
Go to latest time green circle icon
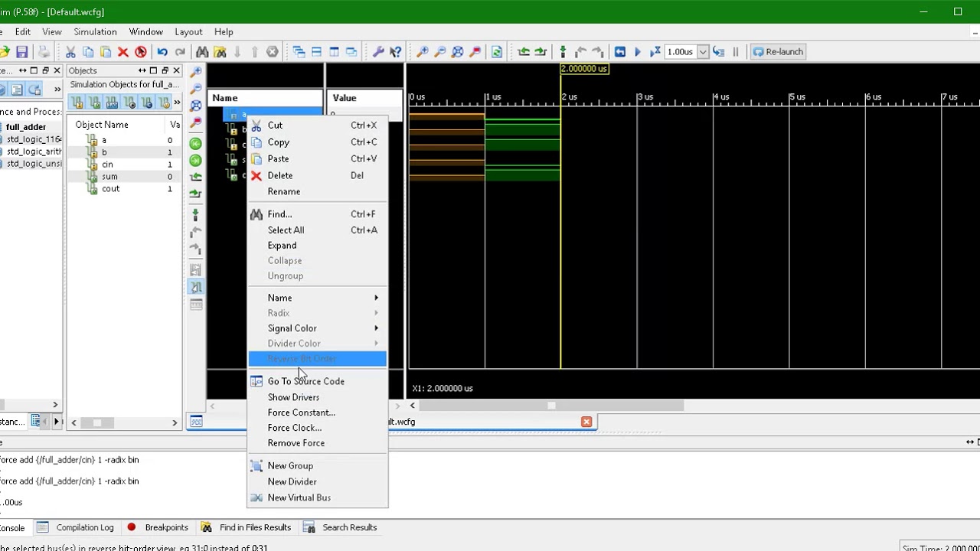pos(196,161)
